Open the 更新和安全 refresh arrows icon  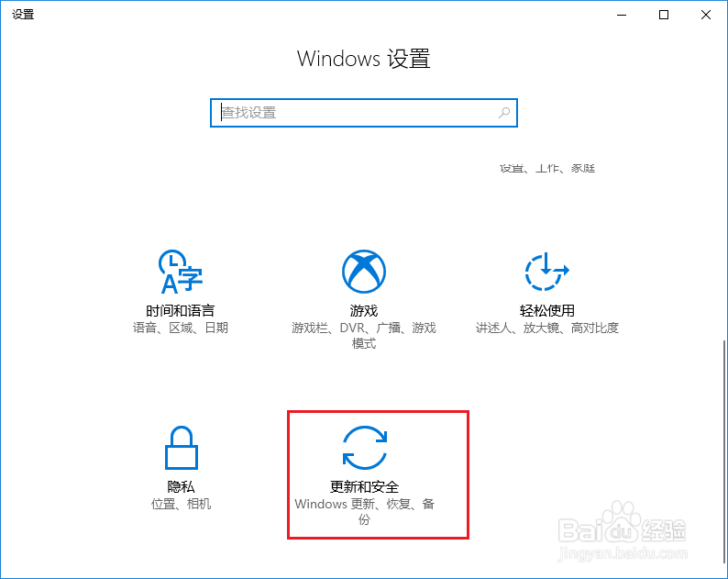click(x=365, y=448)
